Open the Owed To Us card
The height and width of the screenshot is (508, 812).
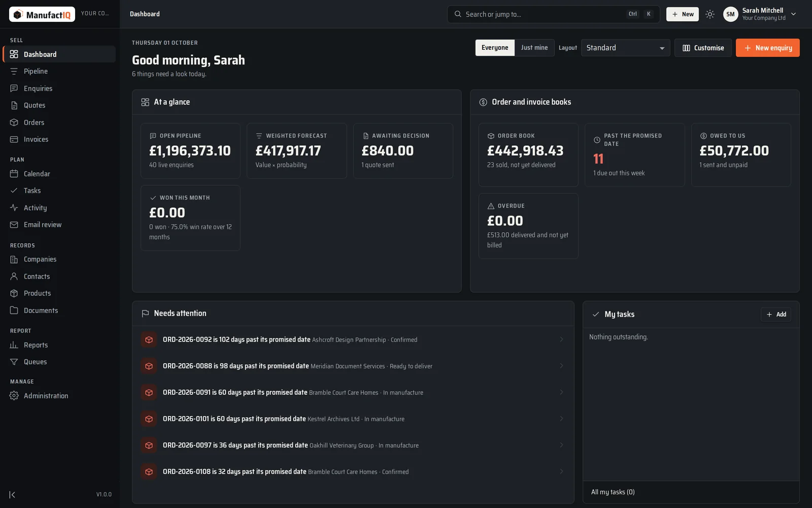pyautogui.click(x=741, y=155)
